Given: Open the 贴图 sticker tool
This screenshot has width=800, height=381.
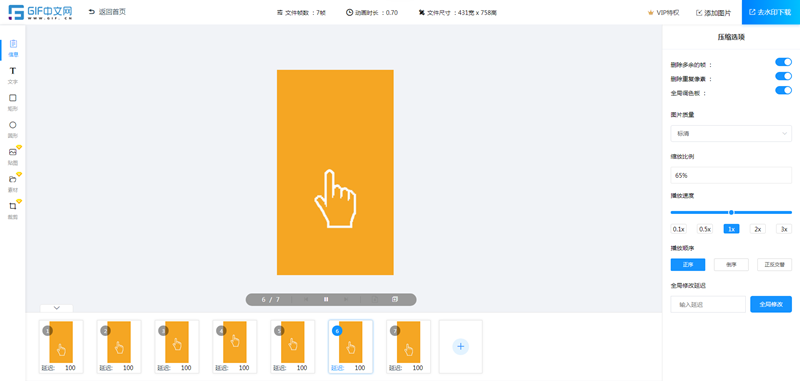Looking at the screenshot, I should [x=13, y=156].
